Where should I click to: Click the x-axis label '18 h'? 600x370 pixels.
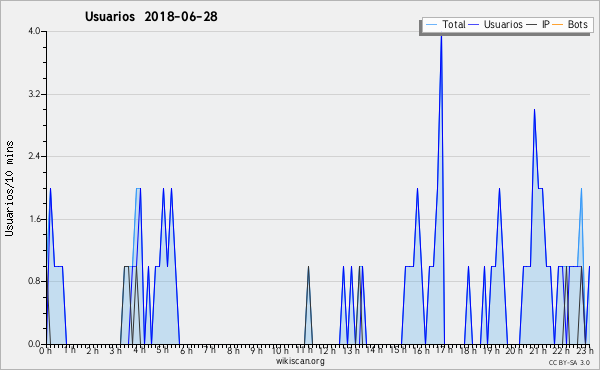tap(468, 350)
